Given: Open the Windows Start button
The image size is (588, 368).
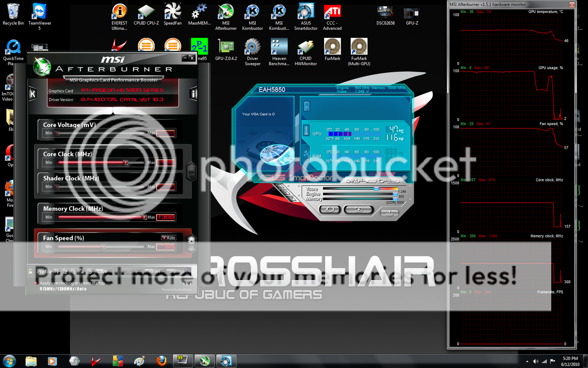Looking at the screenshot, I should click(x=9, y=361).
